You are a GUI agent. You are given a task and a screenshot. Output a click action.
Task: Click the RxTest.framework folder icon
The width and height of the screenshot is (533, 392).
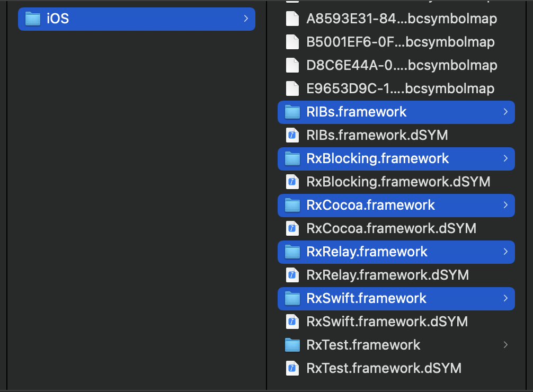pyautogui.click(x=292, y=345)
